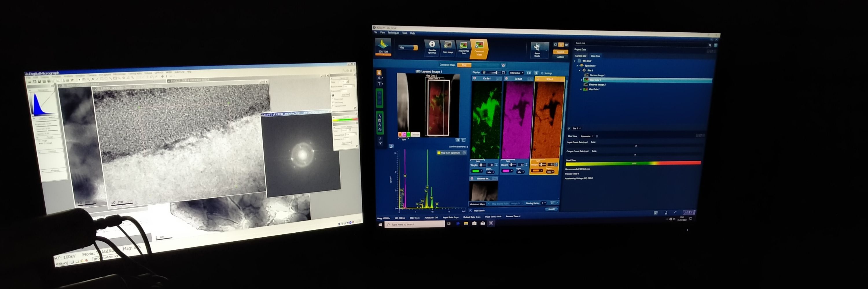Toggle the magenta Cu layer swatch under layered image
Image resolution: width=868 pixels, height=289 pixels.
(404, 135)
